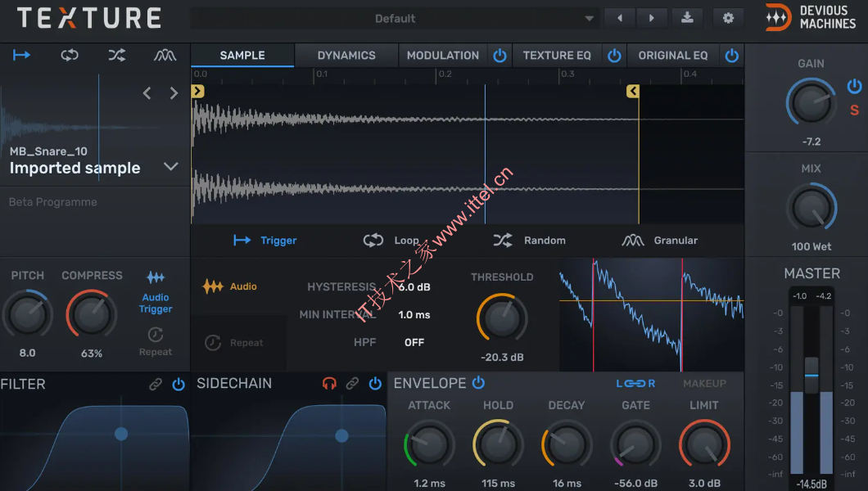Toggle Filter link icon
This screenshot has width=868, height=491.
coord(156,385)
